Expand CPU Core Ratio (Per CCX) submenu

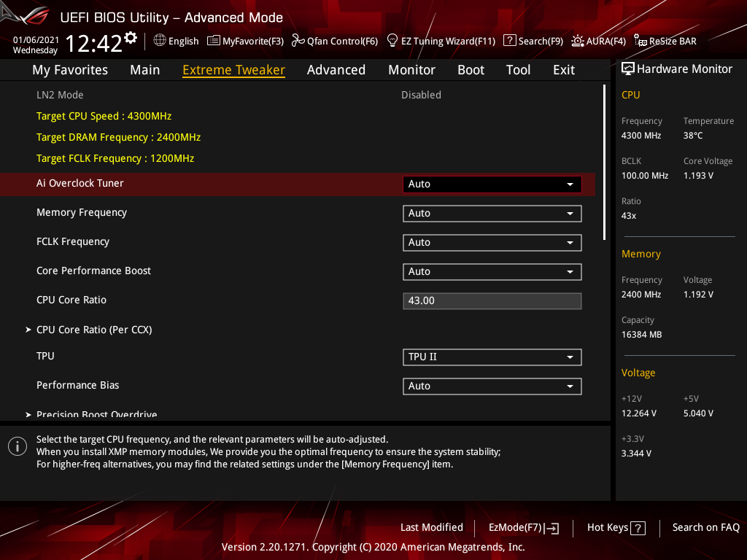pos(94,330)
